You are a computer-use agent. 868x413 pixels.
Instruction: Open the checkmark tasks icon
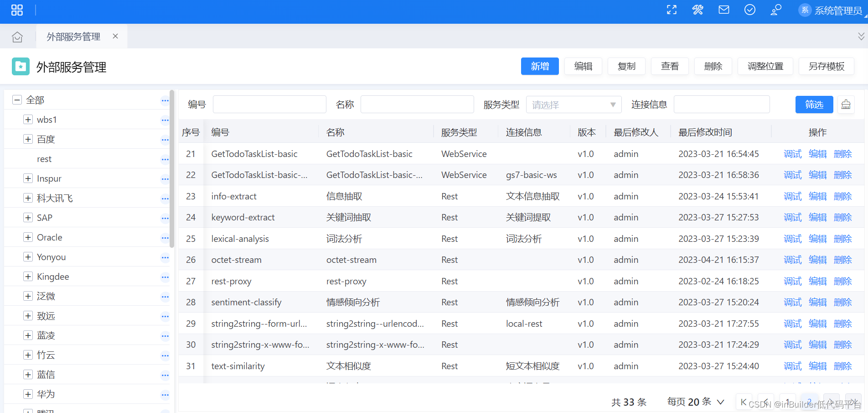pos(750,10)
